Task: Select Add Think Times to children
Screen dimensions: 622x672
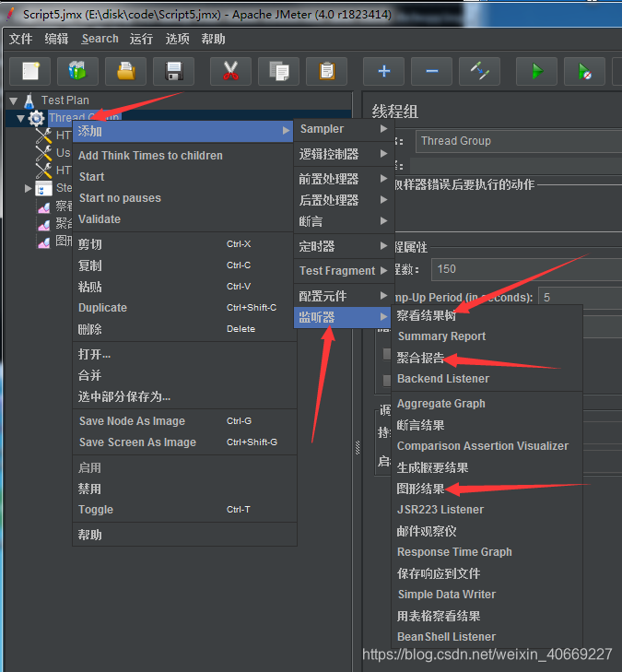Action: tap(183, 155)
